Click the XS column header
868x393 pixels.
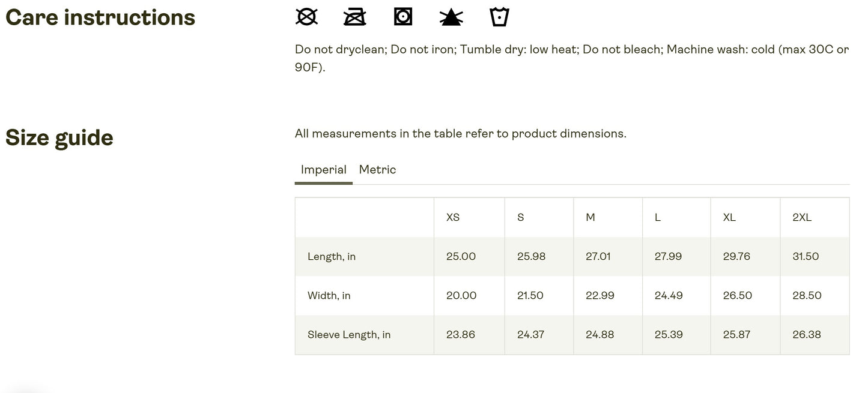[453, 217]
